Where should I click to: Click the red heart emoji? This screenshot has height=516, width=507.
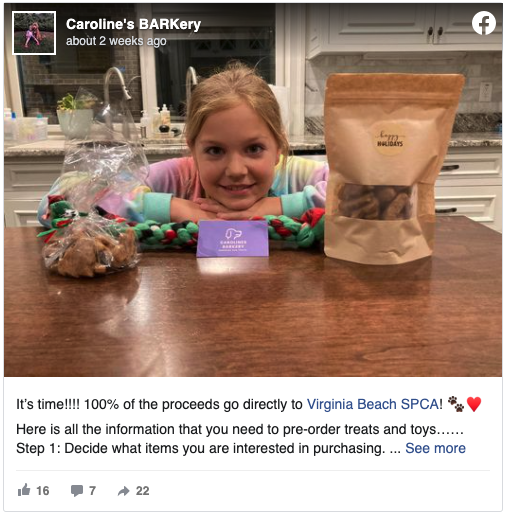pos(474,404)
